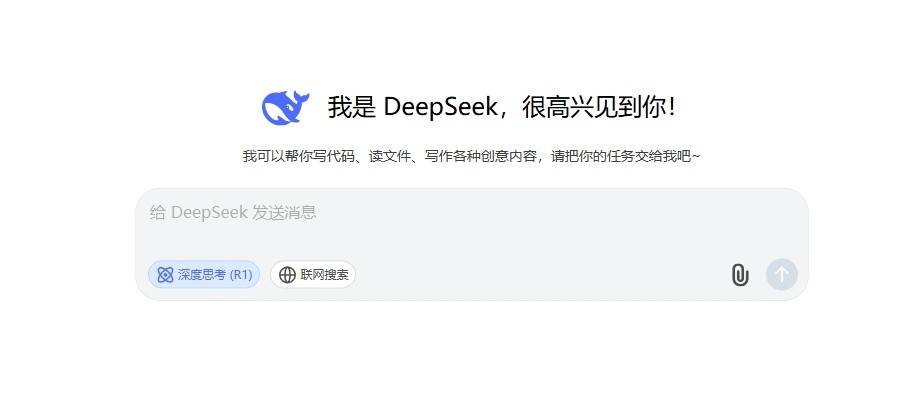Click the blue DeepSeek whale logo
Screen dimensions: 915x420
coord(285,107)
